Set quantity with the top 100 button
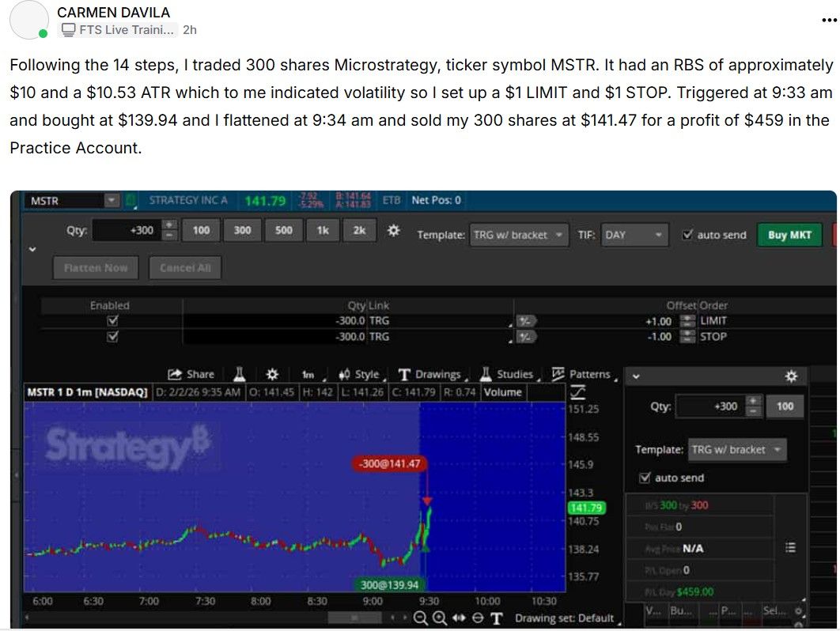This screenshot has width=840, height=631. (201, 230)
